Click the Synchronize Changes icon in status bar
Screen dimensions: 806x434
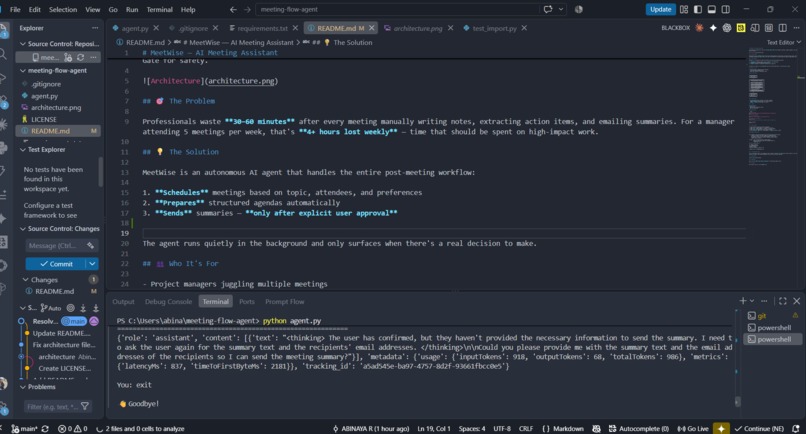(x=45, y=428)
